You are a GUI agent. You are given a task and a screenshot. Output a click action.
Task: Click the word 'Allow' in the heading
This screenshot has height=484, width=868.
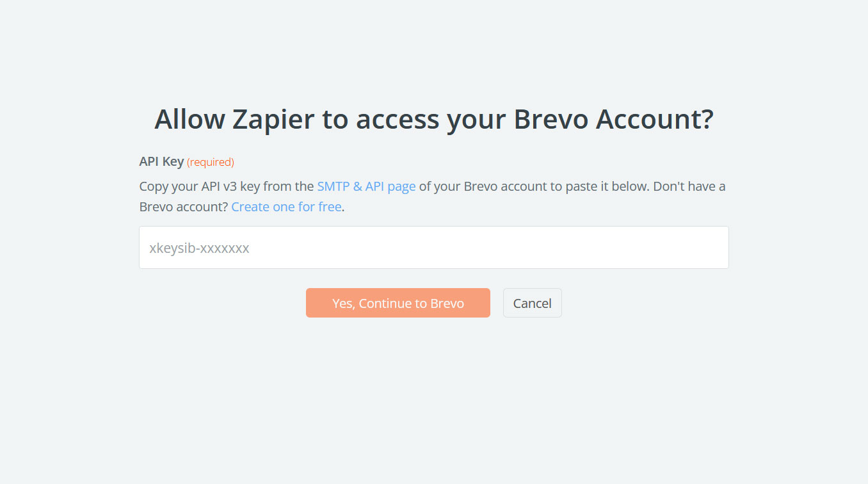coord(189,119)
